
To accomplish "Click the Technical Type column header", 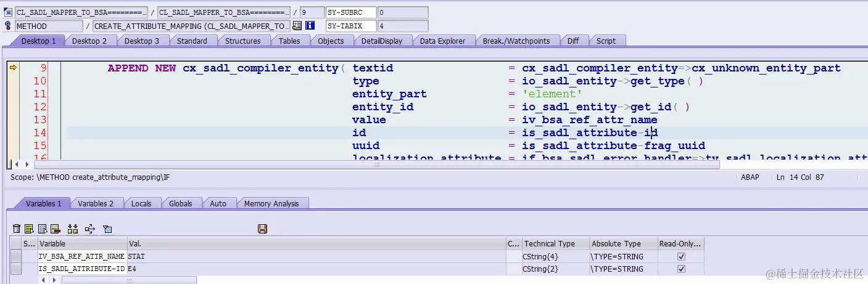I will pos(556,244).
